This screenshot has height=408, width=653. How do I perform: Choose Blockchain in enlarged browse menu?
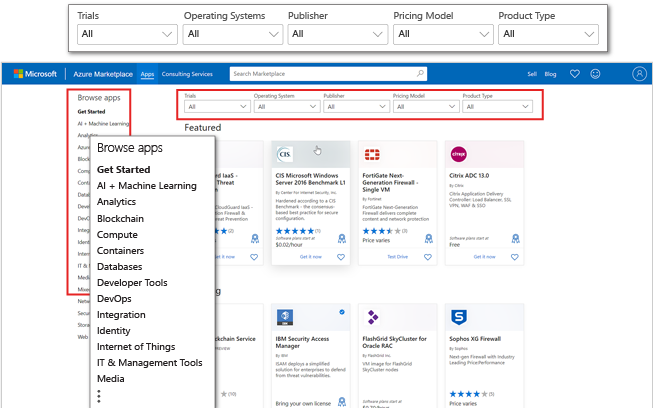pos(120,219)
